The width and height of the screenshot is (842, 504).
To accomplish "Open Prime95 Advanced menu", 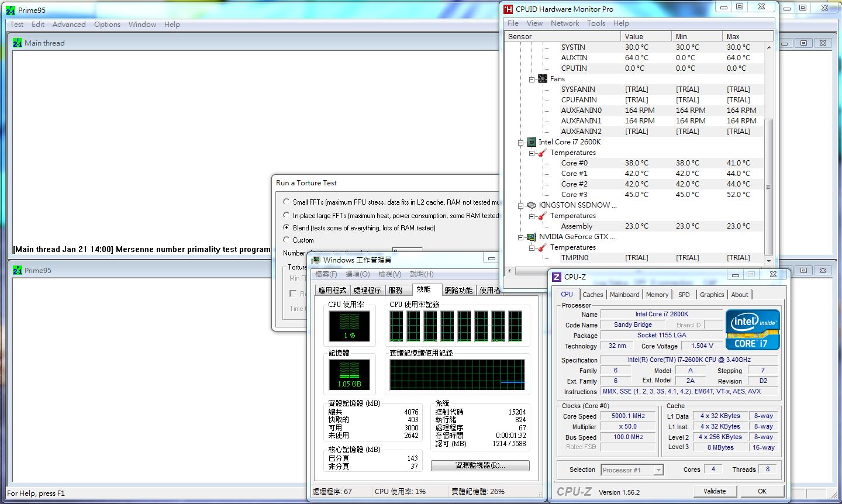I will tap(69, 25).
